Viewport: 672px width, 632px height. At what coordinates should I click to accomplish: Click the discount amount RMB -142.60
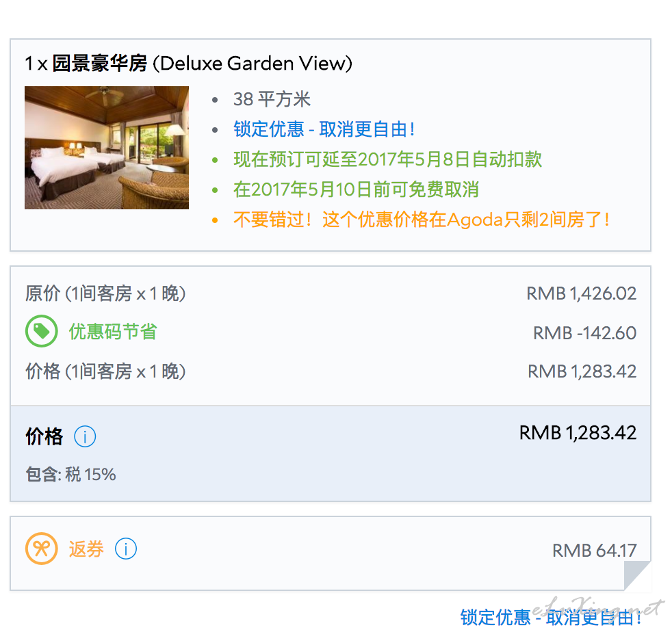(584, 333)
